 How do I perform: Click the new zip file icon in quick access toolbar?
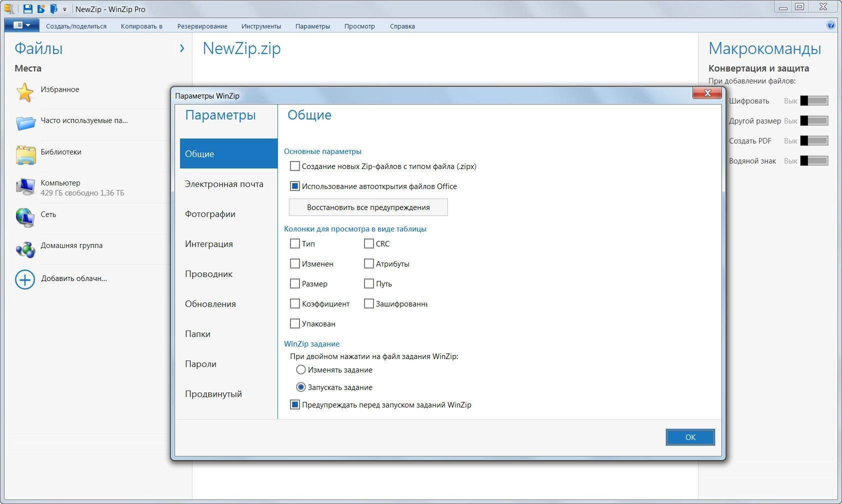pos(41,8)
